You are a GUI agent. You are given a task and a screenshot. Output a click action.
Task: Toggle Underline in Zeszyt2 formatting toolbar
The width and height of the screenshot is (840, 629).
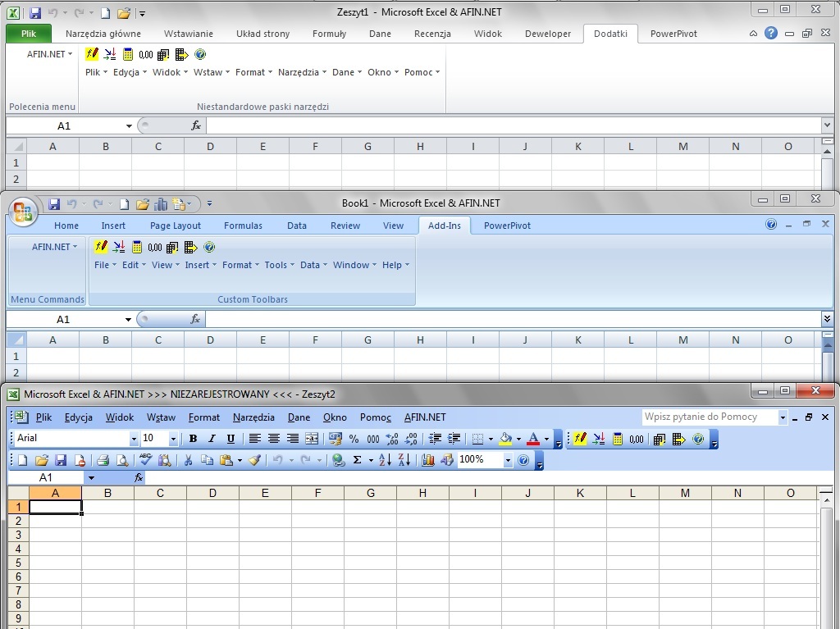tap(231, 439)
